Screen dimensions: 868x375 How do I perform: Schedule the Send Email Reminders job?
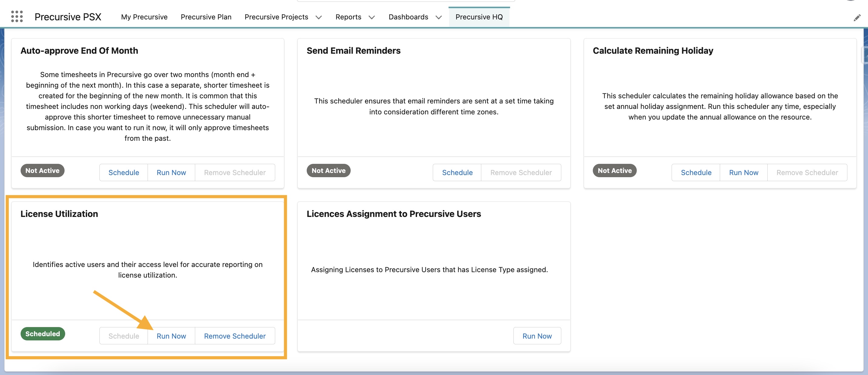point(457,172)
